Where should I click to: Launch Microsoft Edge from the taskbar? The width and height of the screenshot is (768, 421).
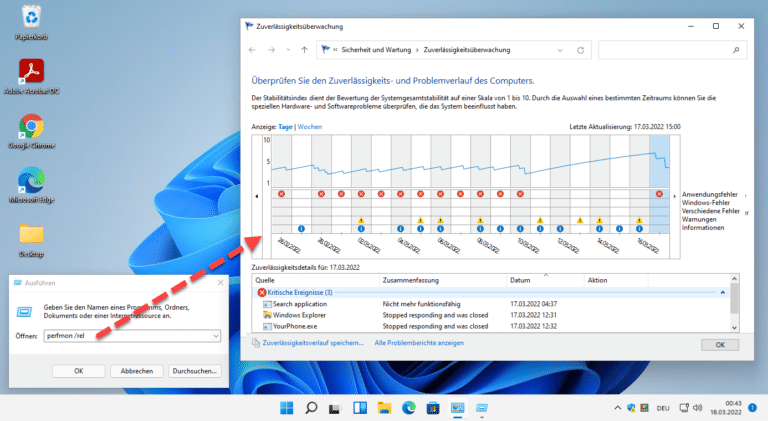(x=409, y=408)
